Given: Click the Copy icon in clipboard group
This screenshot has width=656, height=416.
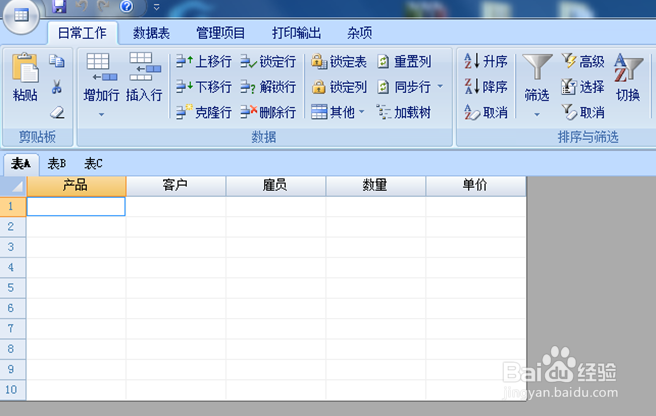Looking at the screenshot, I should pyautogui.click(x=57, y=61).
